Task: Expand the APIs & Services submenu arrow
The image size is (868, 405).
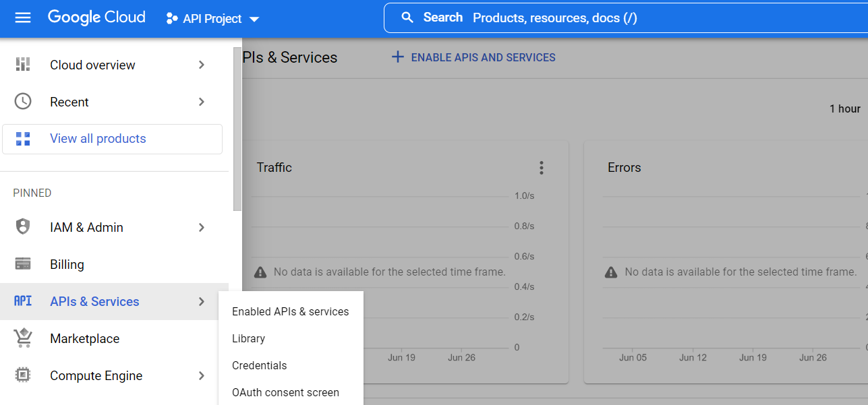Action: point(201,301)
